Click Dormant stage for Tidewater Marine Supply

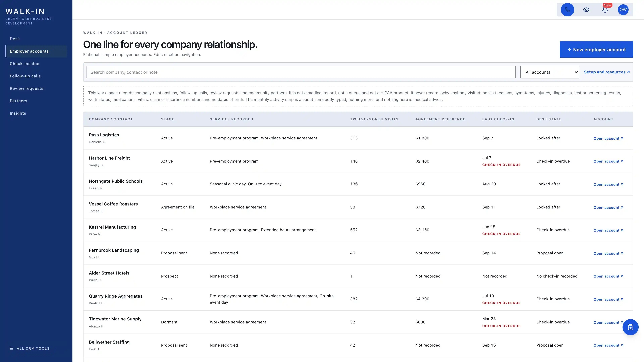[x=169, y=322]
